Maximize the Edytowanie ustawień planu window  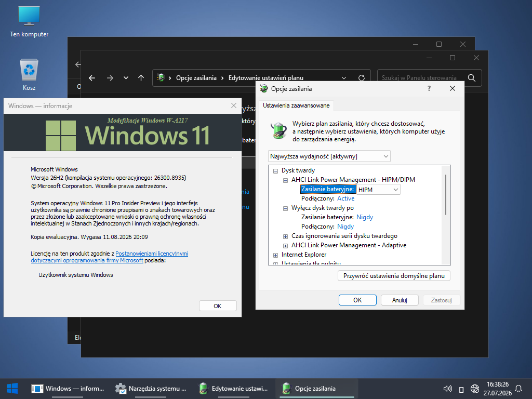pos(453,58)
